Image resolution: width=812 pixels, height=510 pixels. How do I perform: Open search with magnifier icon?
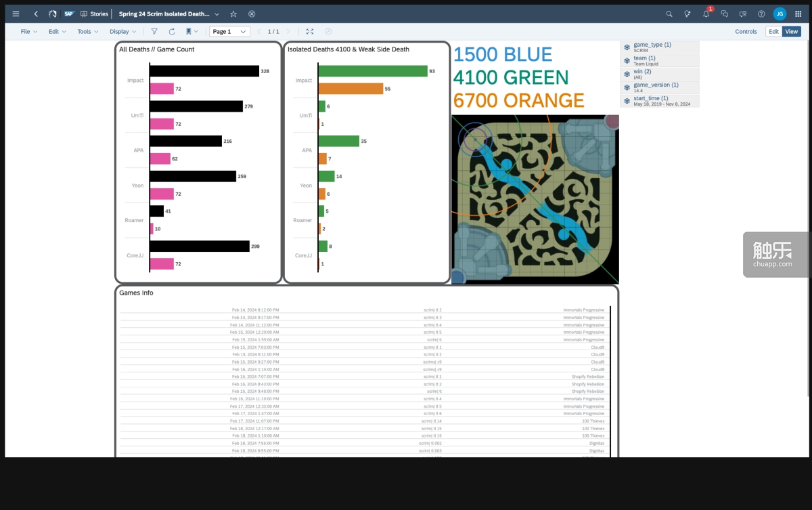669,14
